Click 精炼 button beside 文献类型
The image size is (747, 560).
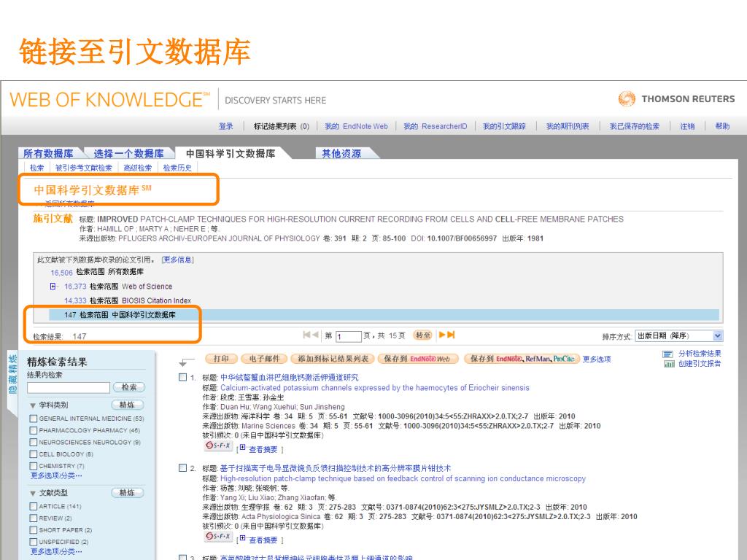click(127, 492)
